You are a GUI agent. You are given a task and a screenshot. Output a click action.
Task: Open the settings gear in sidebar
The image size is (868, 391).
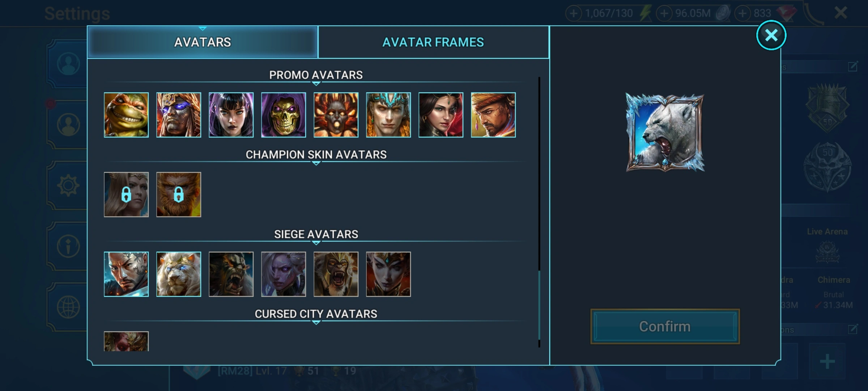68,186
